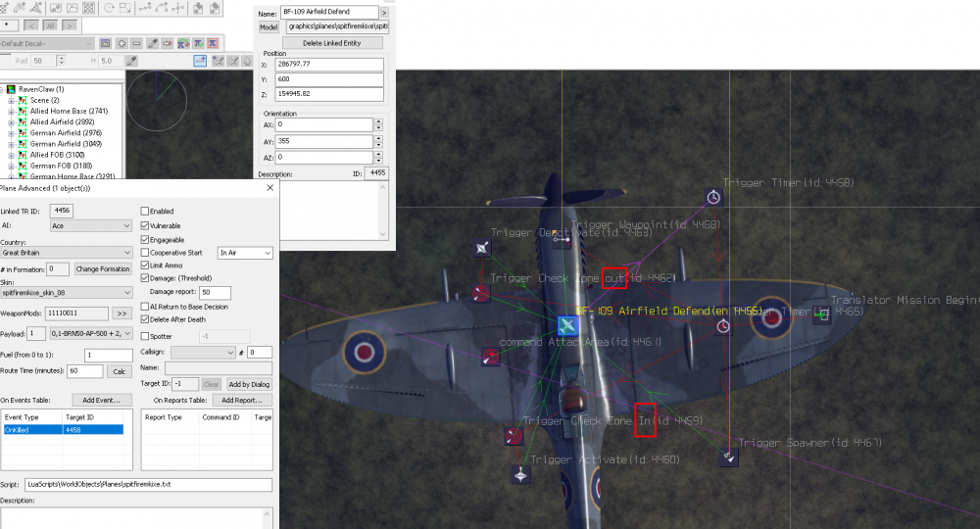Select the Trigger Spawner node icon
The width and height of the screenshot is (980, 529).
[727, 457]
